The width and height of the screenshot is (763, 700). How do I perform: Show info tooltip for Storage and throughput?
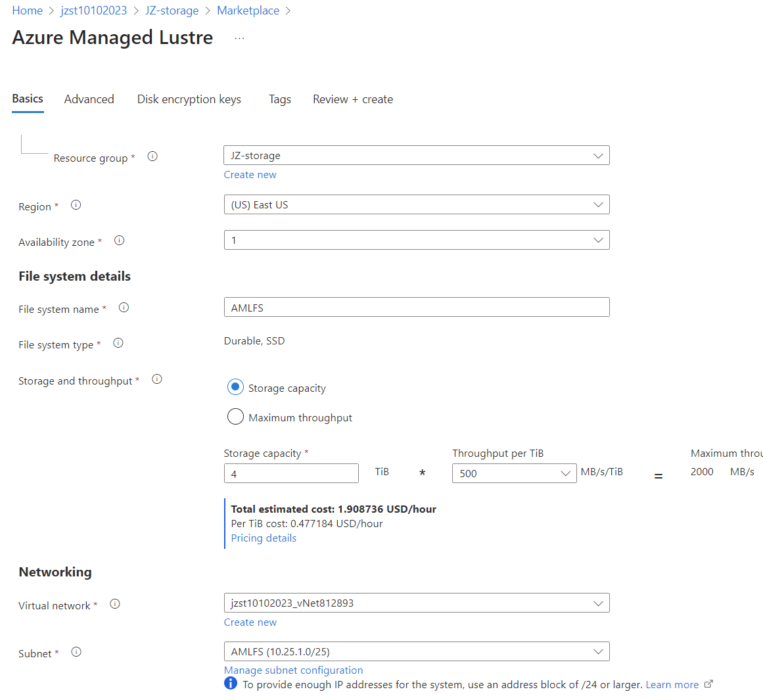click(x=156, y=379)
